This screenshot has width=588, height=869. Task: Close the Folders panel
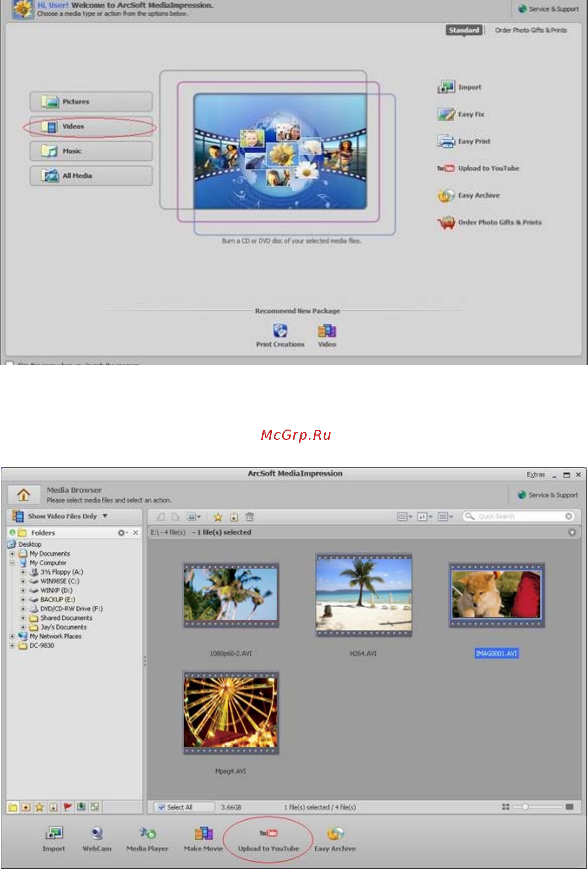pyautogui.click(x=136, y=532)
